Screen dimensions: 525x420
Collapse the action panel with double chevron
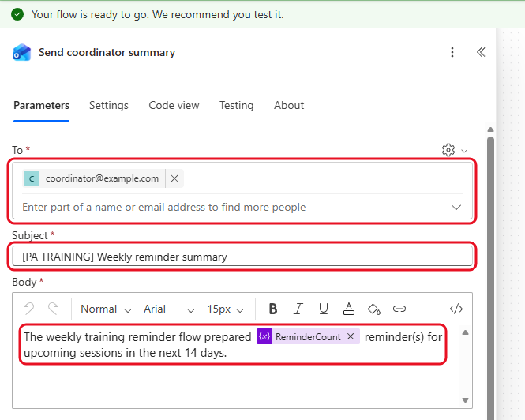[x=481, y=52]
